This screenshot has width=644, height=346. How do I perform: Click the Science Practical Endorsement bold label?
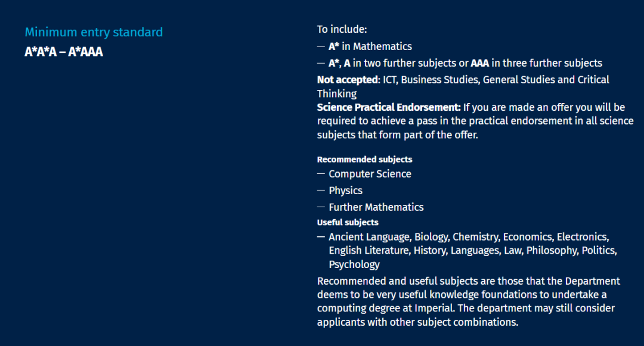389,107
